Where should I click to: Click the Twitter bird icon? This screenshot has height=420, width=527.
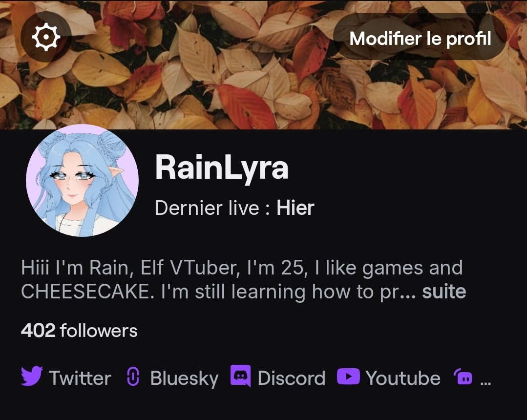click(x=32, y=376)
